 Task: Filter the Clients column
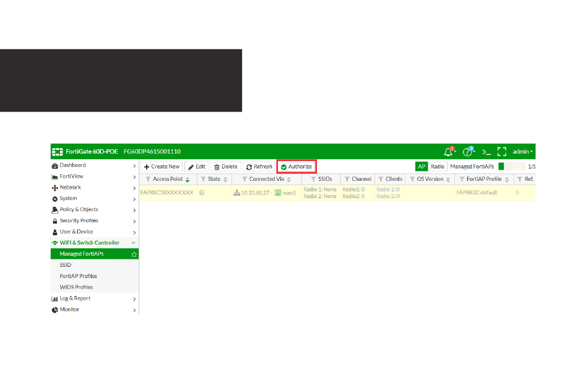[x=381, y=180]
